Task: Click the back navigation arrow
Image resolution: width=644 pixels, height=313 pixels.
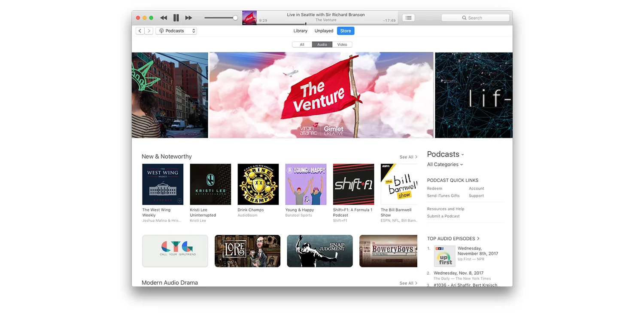Action: click(x=140, y=31)
